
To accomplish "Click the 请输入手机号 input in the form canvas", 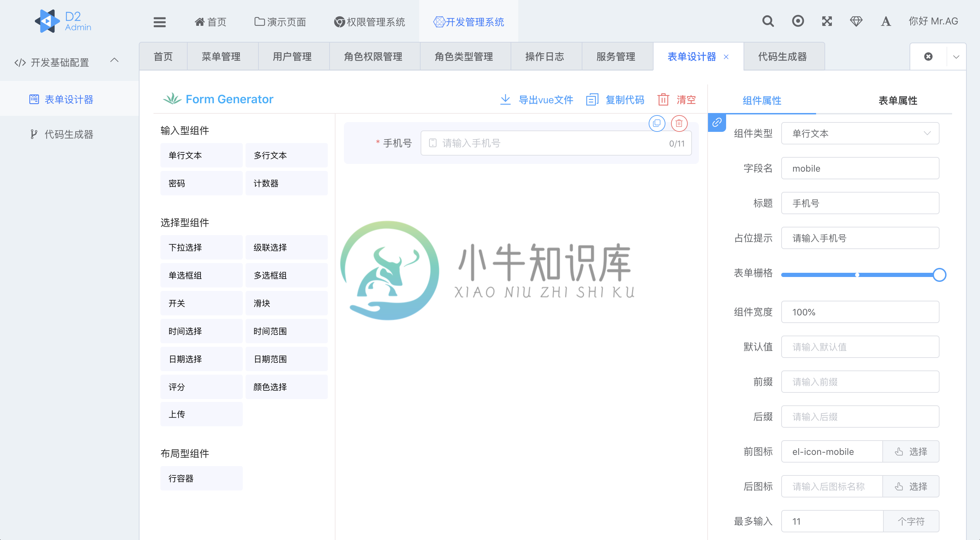I will [556, 143].
